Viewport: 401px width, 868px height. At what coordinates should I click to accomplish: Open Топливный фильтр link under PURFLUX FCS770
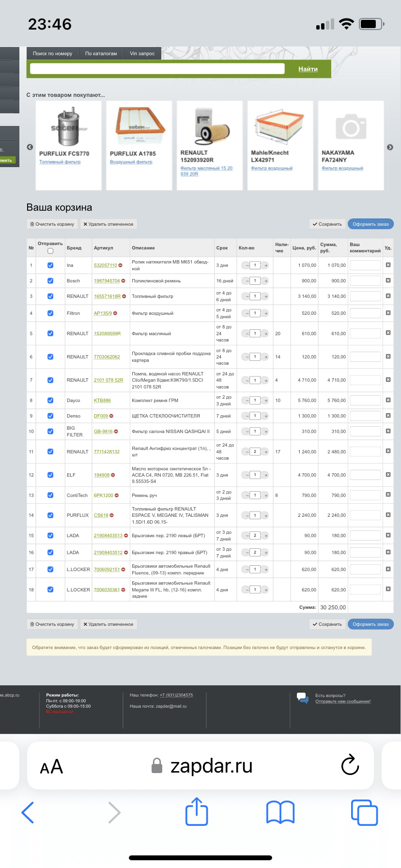60,162
